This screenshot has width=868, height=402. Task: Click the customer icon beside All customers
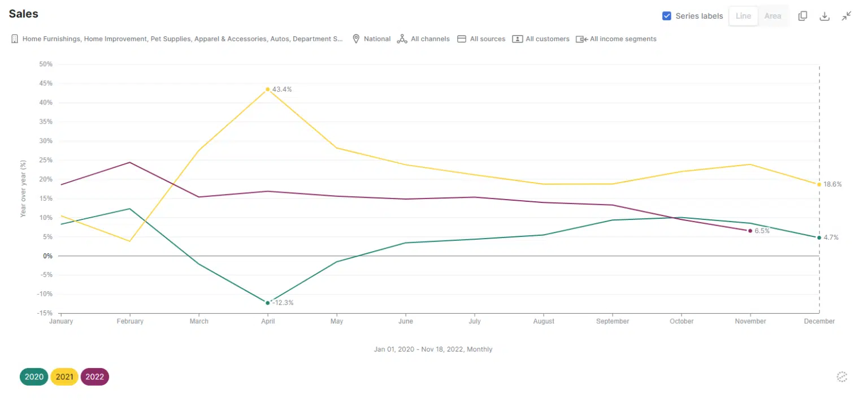click(517, 39)
